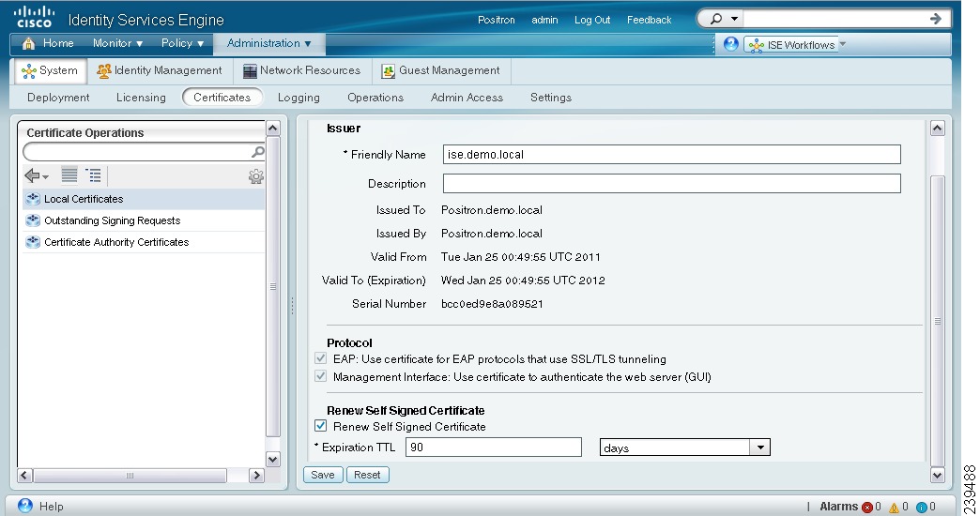
Task: Click the Reset button
Action: click(x=368, y=475)
